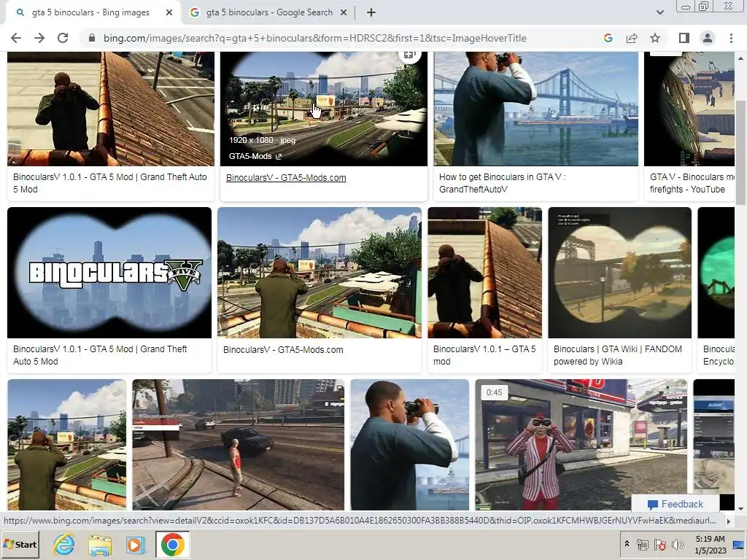Open the street scene with black car image
Screen dimensions: 747x560
click(239, 445)
